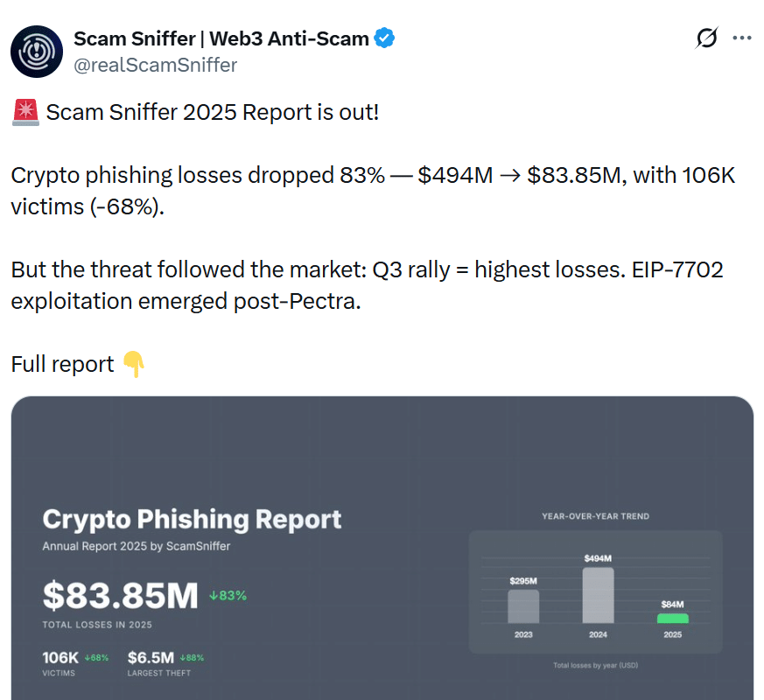
Task: Toggle selection of the $295M 2023 bar
Action: click(522, 607)
